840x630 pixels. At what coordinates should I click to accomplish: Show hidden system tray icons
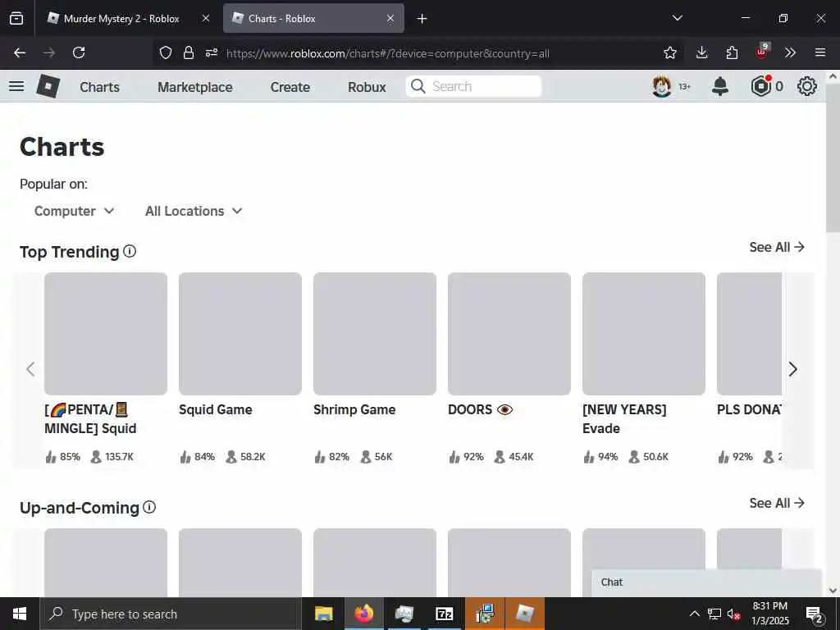(694, 614)
